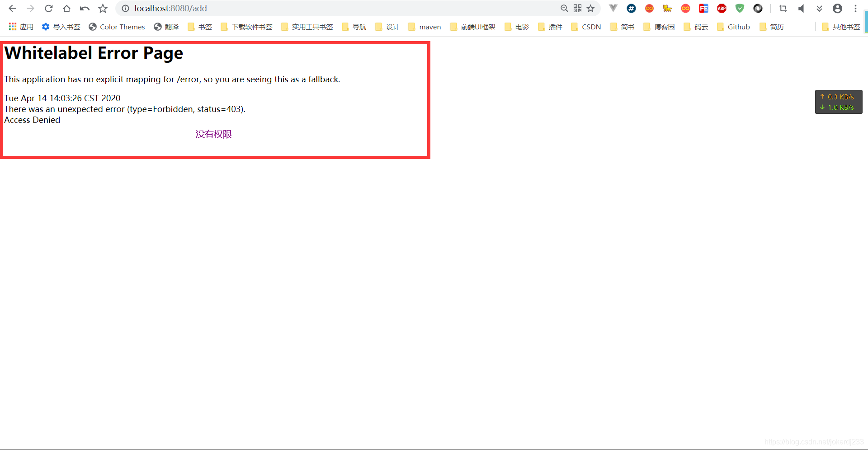Click the blue hash symbol extension icon
This screenshot has width=868, height=450.
pos(632,8)
